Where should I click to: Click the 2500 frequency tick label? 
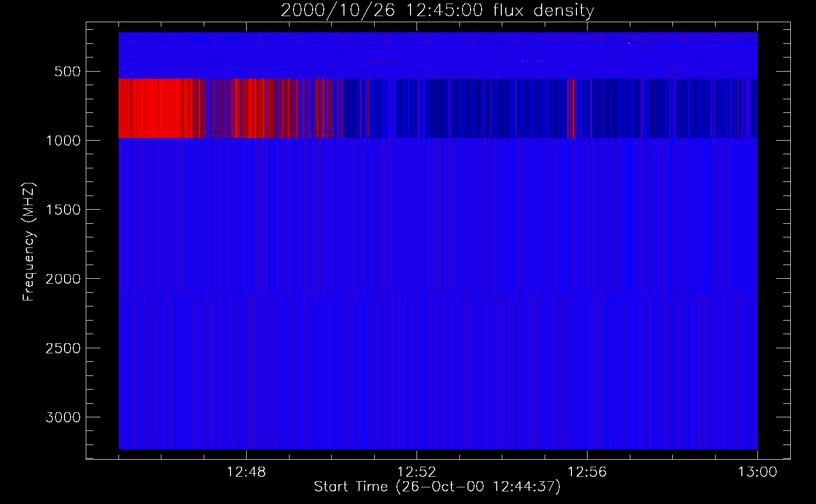[x=63, y=348]
